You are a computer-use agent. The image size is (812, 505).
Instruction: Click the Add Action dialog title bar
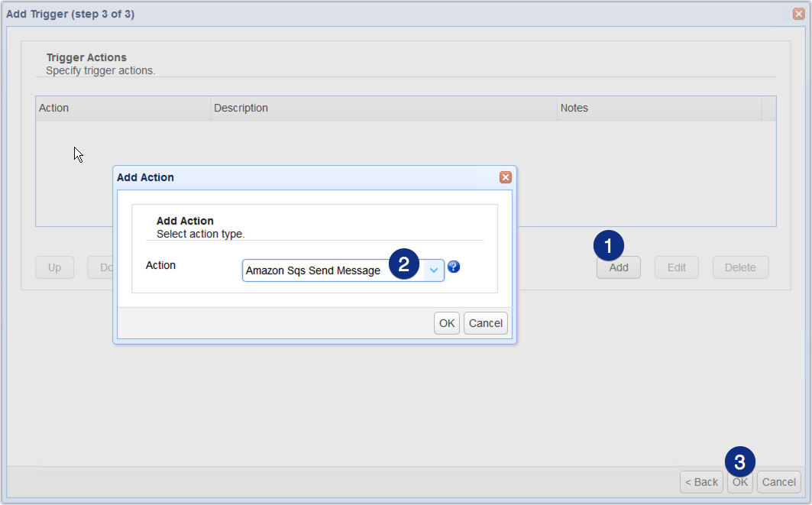[306, 177]
